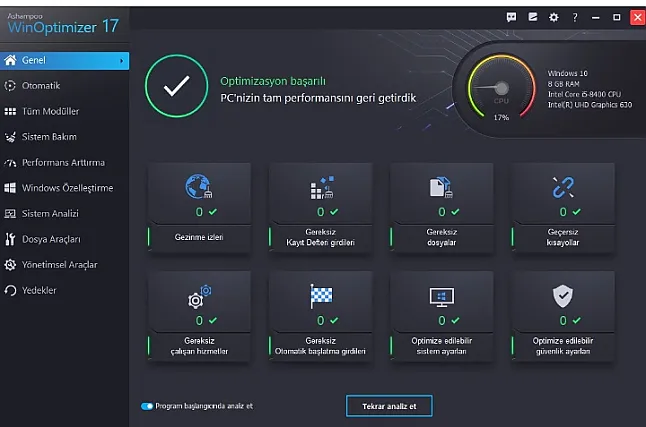Open the Genel home section
This screenshot has width=646, height=427.
[65, 61]
